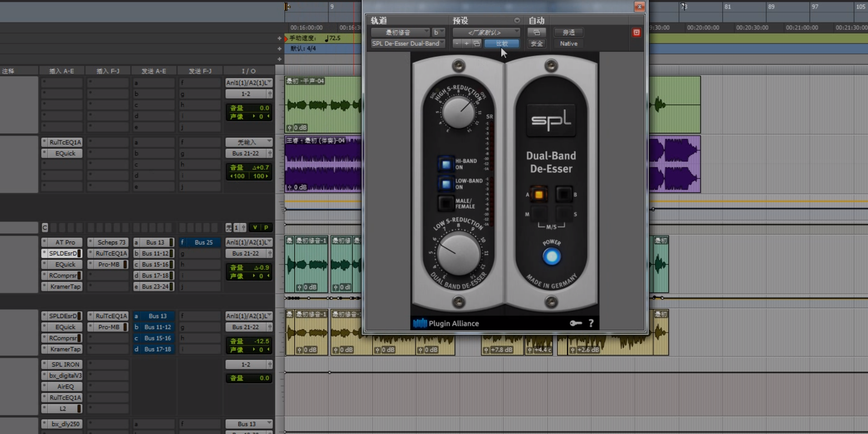The height and width of the screenshot is (434, 868).
Task: Click the 旁通 bypass button
Action: click(568, 33)
